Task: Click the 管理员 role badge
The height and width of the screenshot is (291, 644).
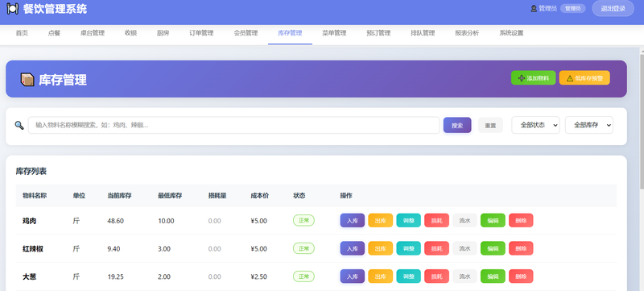Action: (x=573, y=9)
